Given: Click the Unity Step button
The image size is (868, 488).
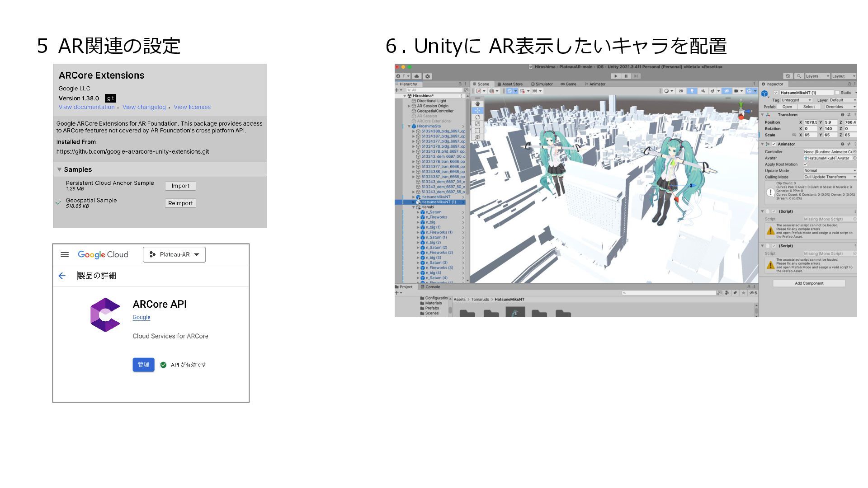Looking at the screenshot, I should coord(636,76).
